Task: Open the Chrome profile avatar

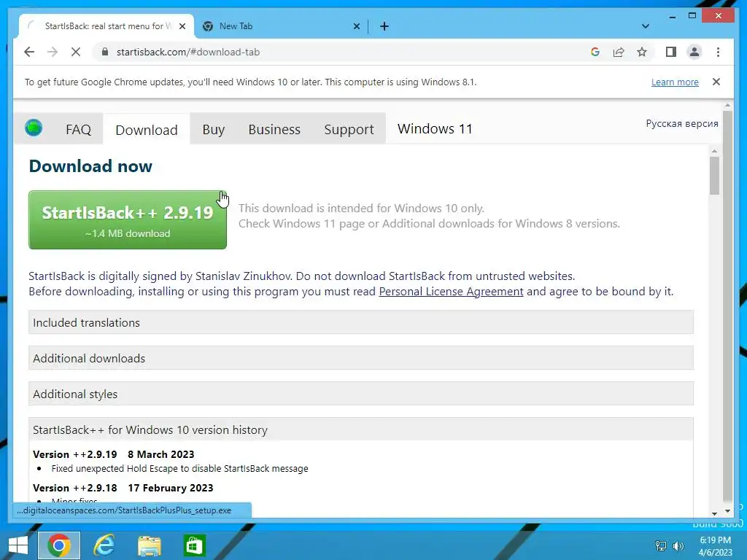Action: pyautogui.click(x=694, y=52)
